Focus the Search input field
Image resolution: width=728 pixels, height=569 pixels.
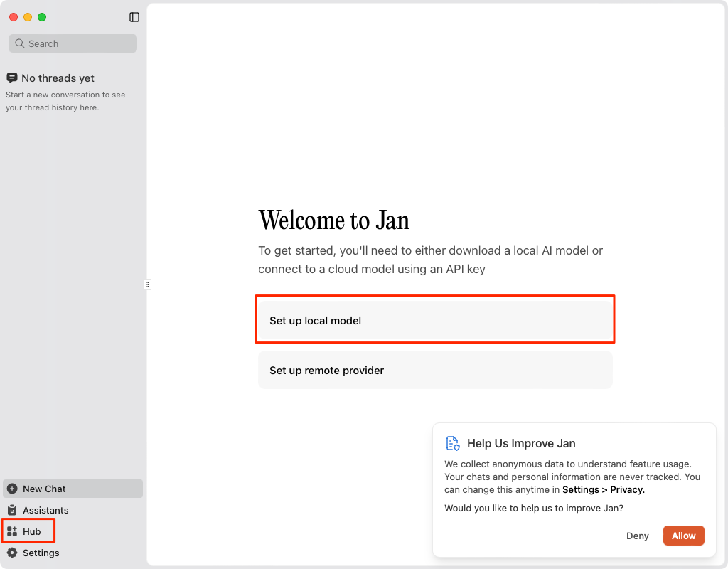point(73,43)
